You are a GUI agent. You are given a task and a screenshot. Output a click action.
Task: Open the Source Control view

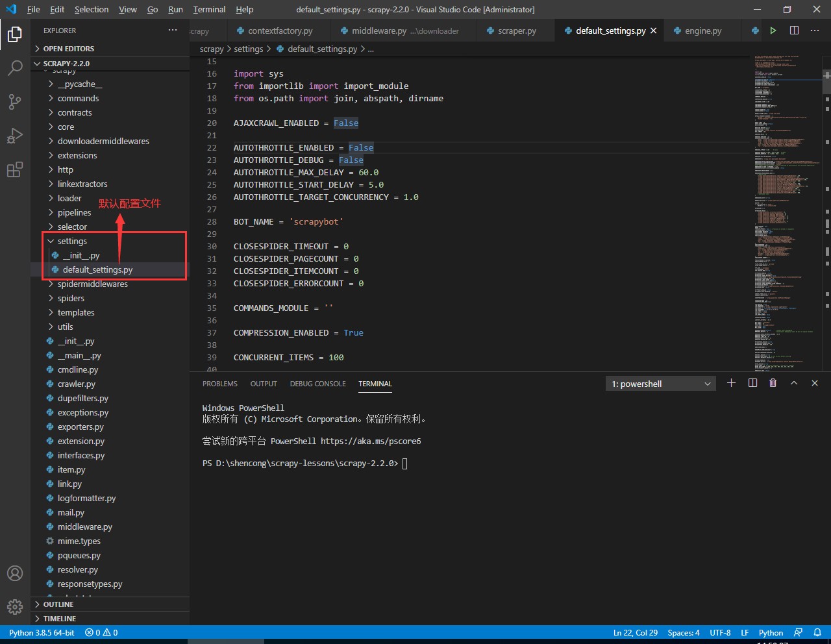pos(15,101)
